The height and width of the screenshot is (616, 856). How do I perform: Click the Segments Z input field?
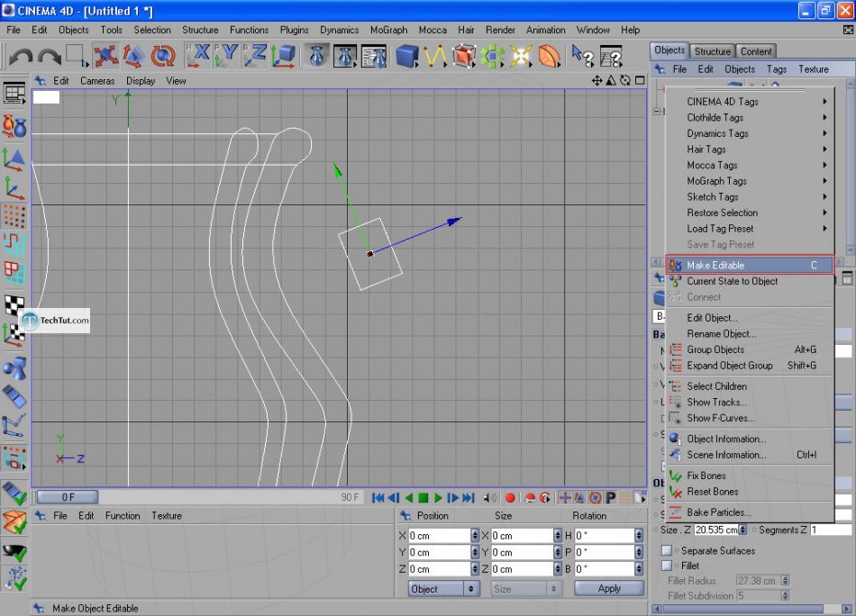point(831,530)
